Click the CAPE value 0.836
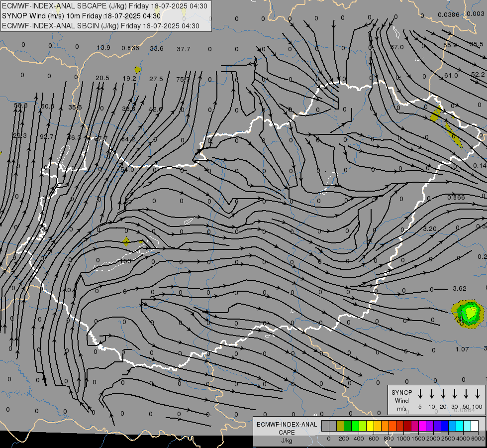This screenshot has width=487, height=448. (130, 48)
